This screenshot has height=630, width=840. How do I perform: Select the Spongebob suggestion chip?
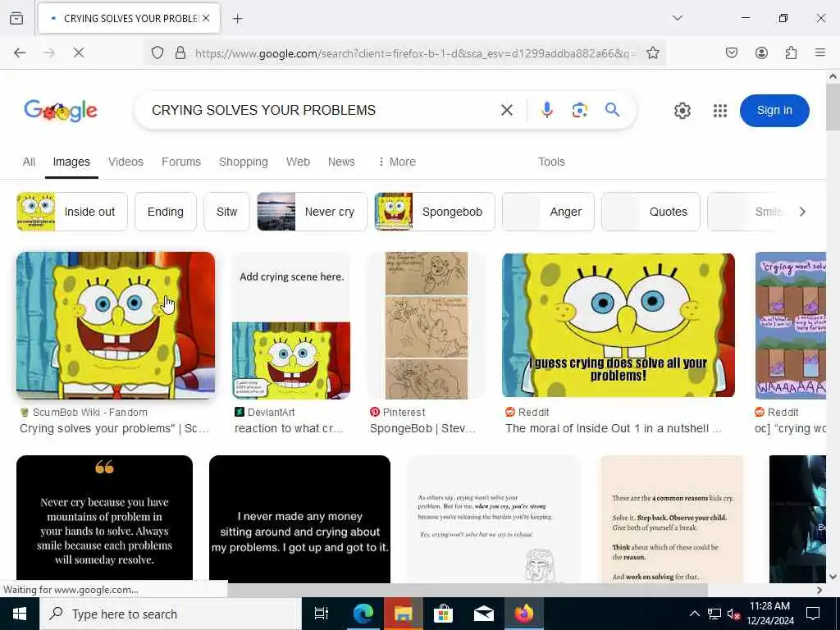[435, 212]
